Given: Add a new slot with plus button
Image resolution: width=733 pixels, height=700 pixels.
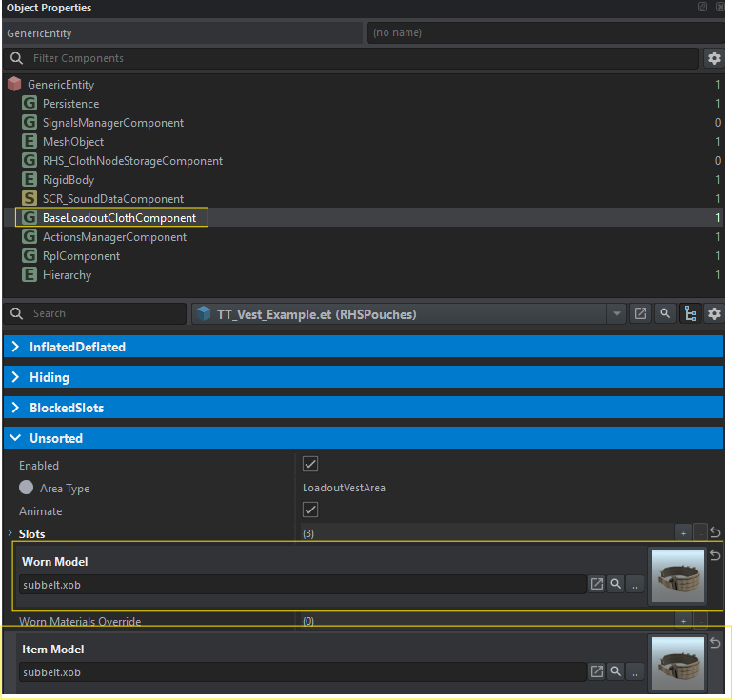Looking at the screenshot, I should (x=683, y=534).
